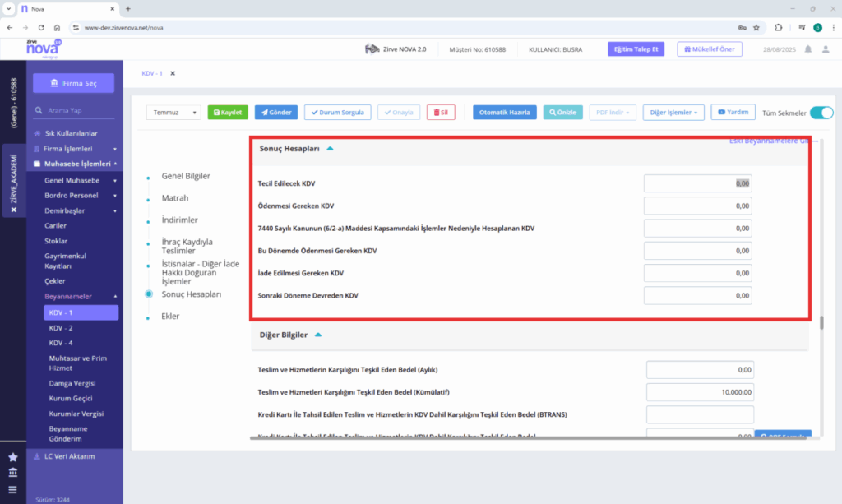Close the ZIRVE_AKADEMI side tab with X
842x504 pixels.
14,210
